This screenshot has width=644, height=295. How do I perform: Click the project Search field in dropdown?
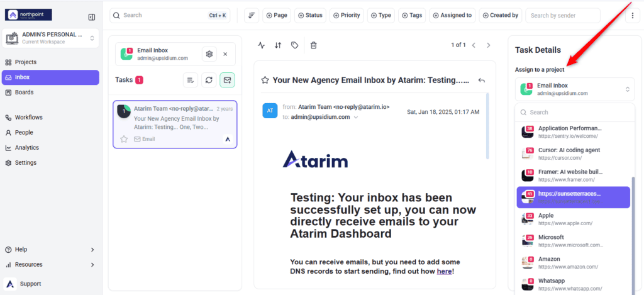[575, 112]
